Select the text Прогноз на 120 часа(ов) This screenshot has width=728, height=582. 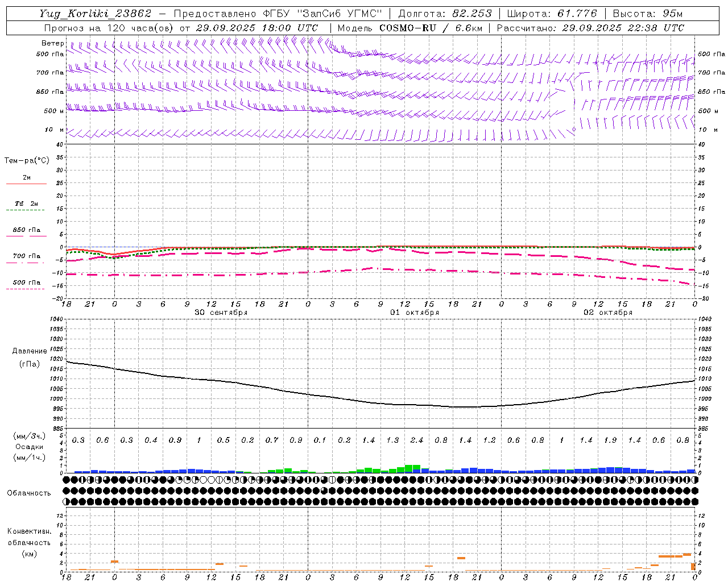tap(109, 28)
